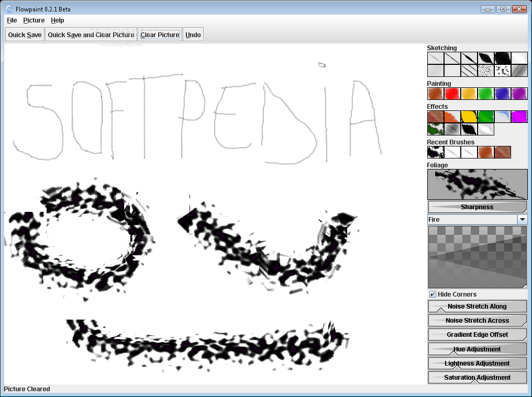Choose the tapered black ink stroke brush
This screenshot has height=397, width=532.
click(469, 58)
